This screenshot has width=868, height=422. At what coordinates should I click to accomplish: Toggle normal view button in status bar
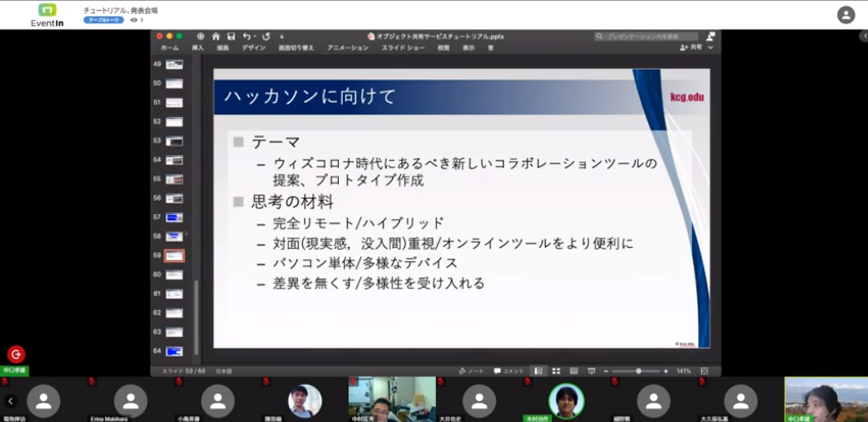(538, 371)
